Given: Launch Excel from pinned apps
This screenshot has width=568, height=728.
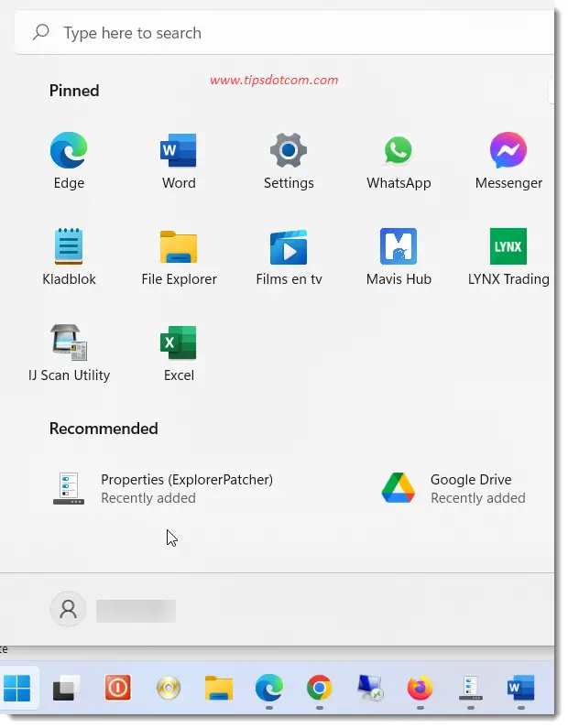Looking at the screenshot, I should coord(179,353).
